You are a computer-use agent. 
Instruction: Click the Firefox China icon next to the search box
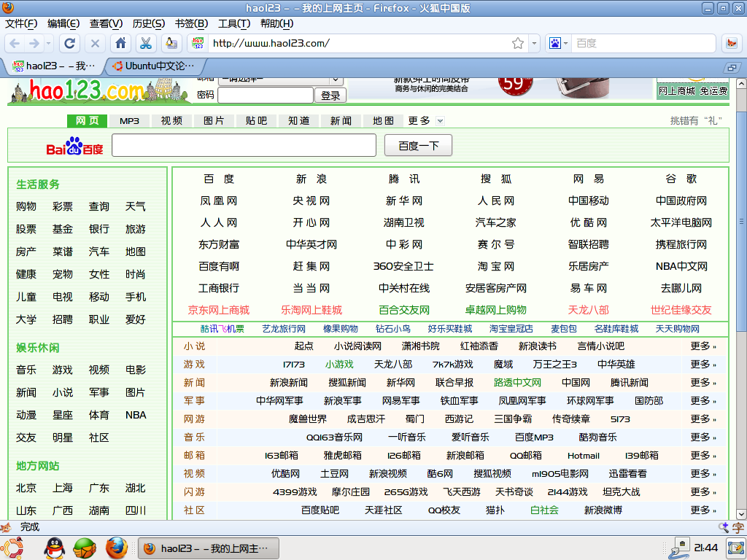click(731, 43)
